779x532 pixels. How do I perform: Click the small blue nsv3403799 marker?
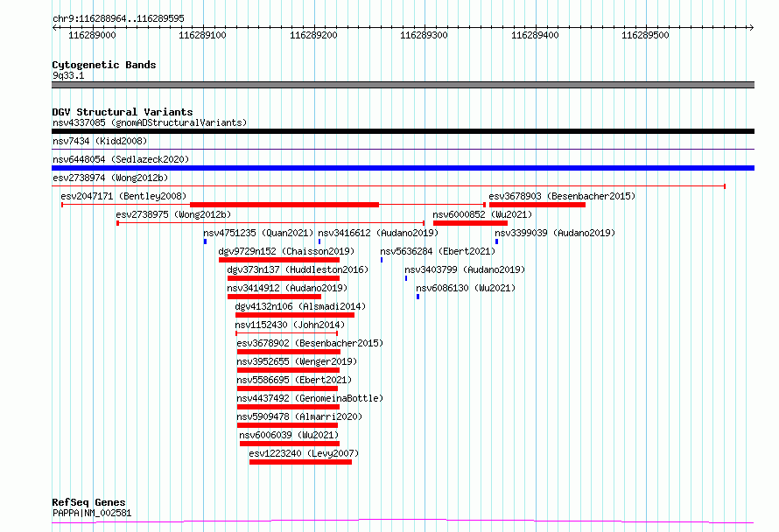(x=406, y=278)
